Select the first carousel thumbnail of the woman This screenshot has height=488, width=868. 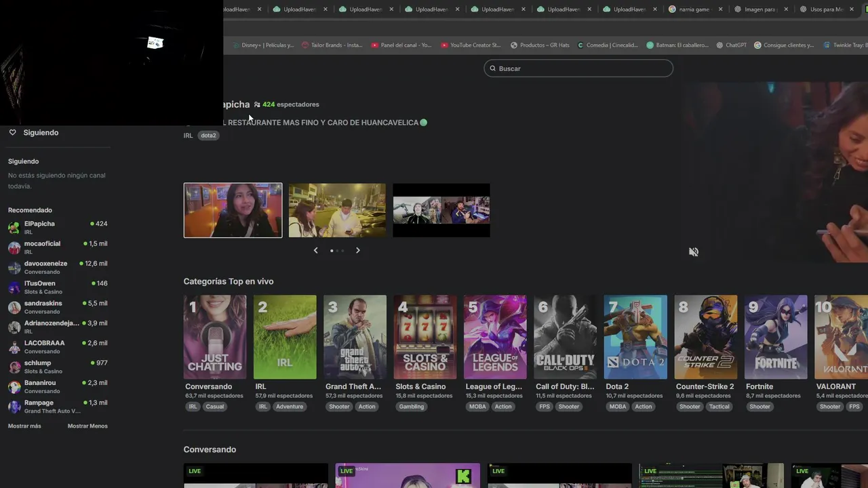pos(233,210)
